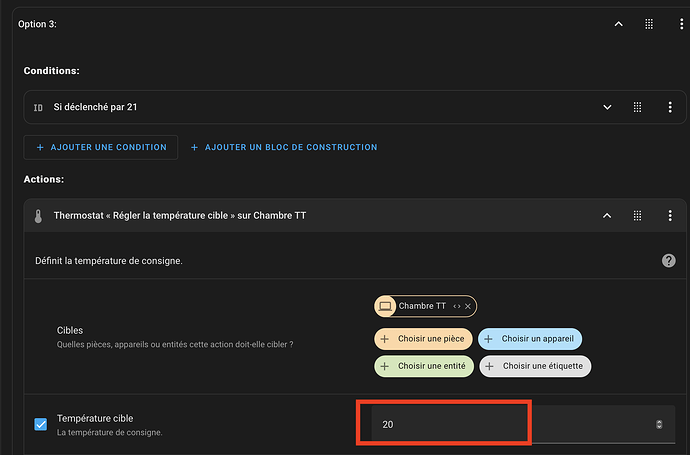Click the drag handle of the Thermostat action

click(x=637, y=215)
